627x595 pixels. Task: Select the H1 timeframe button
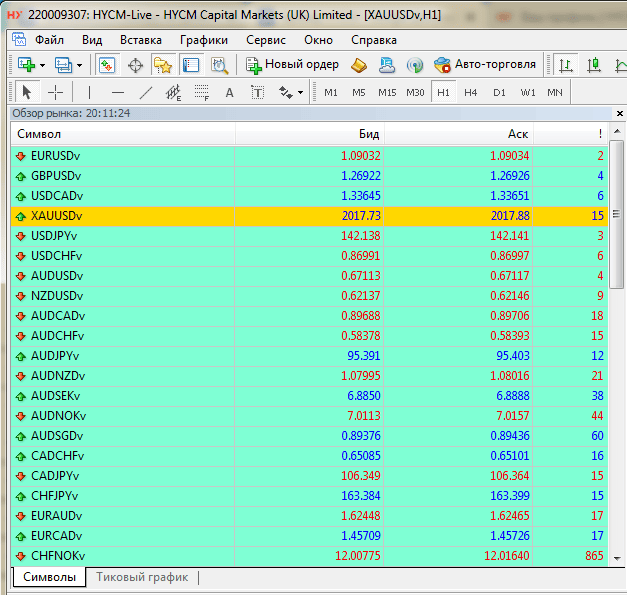(443, 92)
